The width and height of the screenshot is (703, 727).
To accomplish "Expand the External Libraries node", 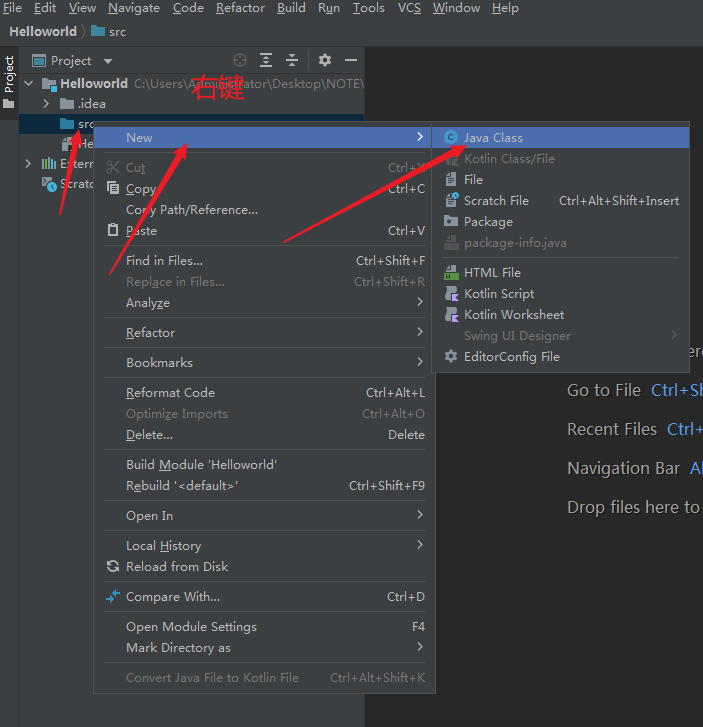I will (28, 163).
